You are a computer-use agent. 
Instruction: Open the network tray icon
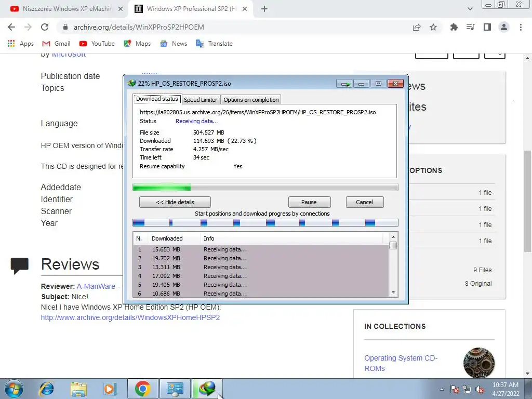pyautogui.click(x=467, y=389)
